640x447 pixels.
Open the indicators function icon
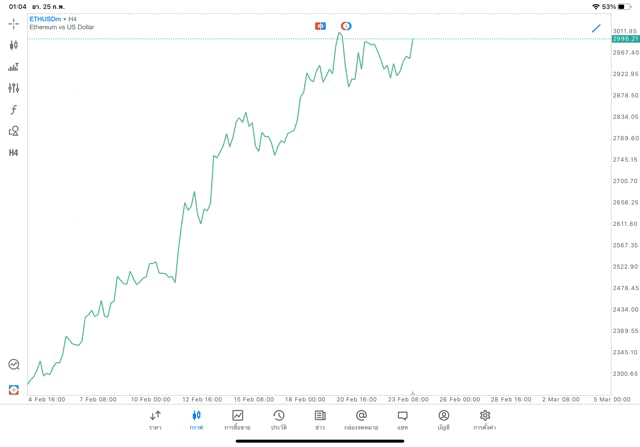tap(14, 110)
